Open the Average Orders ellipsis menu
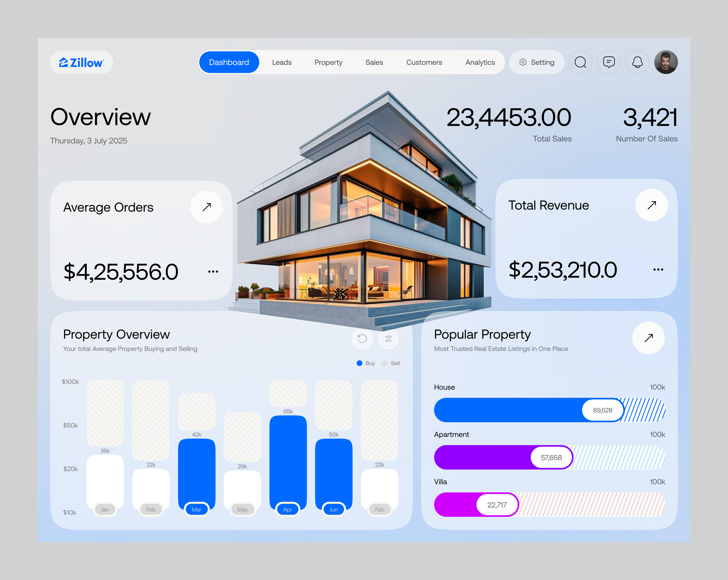728x580 pixels. pos(213,271)
